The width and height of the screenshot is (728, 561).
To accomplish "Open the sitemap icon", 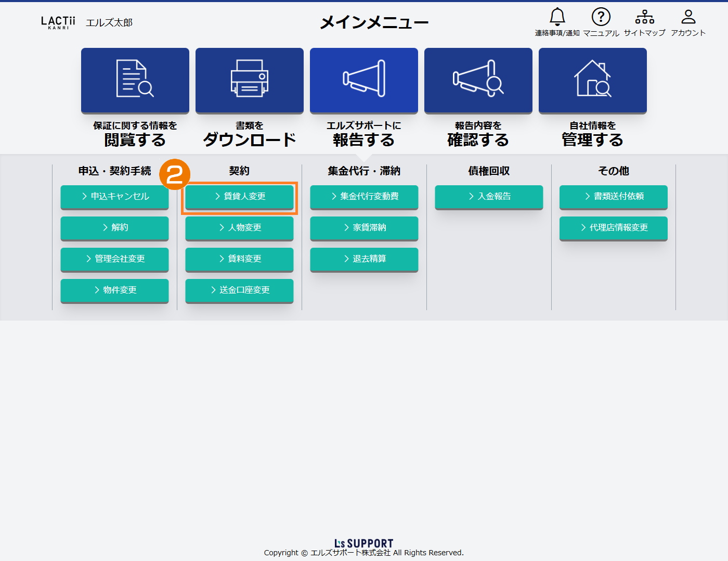I will click(644, 17).
